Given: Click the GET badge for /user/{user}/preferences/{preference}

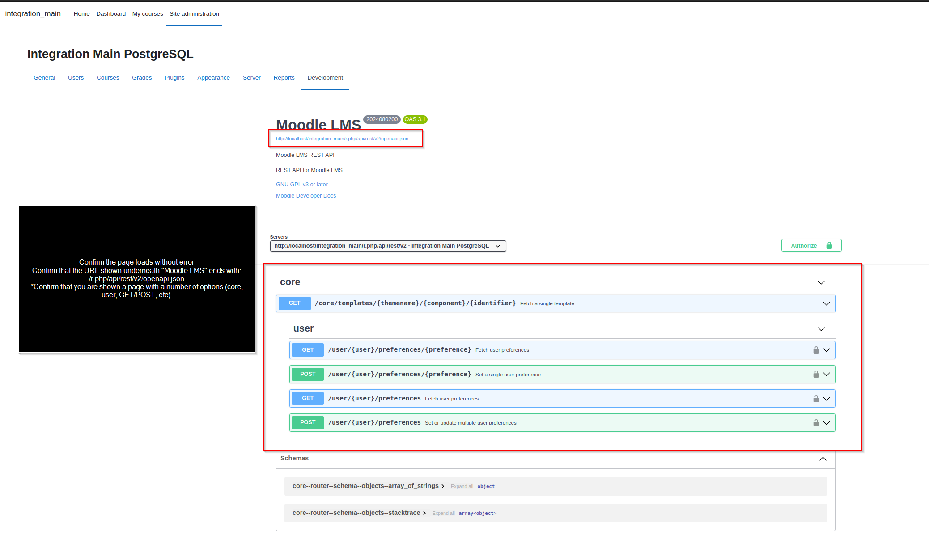Looking at the screenshot, I should 308,350.
